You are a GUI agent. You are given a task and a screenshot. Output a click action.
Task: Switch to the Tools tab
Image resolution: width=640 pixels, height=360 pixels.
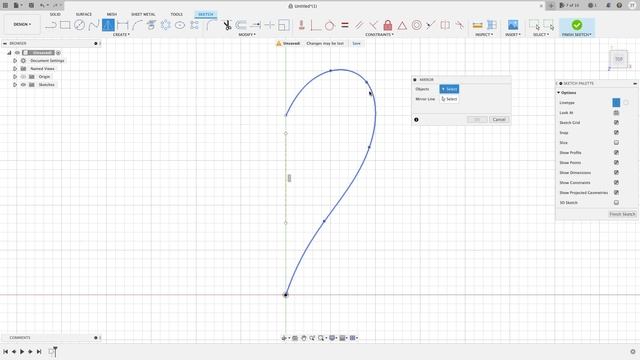point(176,14)
